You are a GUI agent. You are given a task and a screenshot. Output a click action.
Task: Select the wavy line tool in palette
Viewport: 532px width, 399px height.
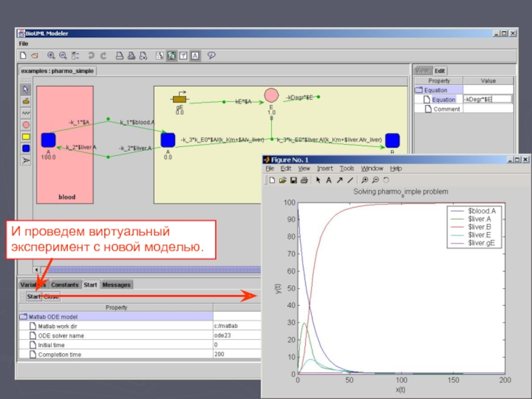tap(26, 112)
